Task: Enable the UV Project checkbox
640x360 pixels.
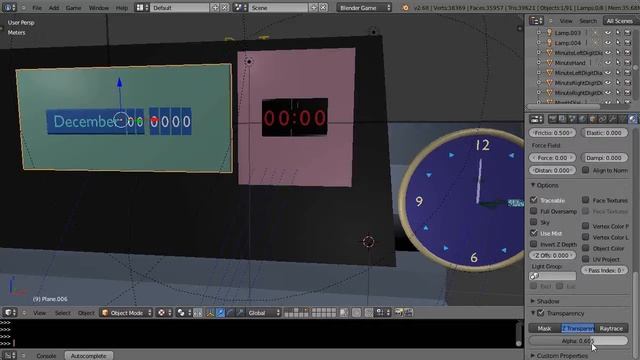Action: [x=586, y=259]
